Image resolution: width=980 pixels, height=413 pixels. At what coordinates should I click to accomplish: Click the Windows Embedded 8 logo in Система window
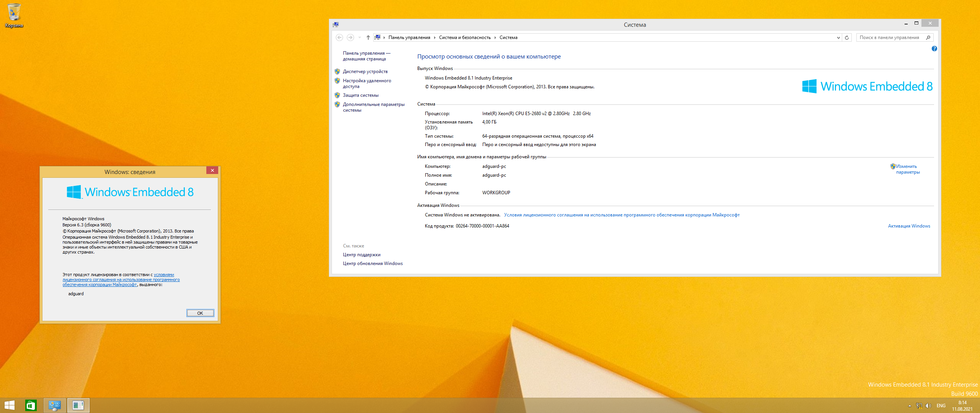click(x=867, y=86)
